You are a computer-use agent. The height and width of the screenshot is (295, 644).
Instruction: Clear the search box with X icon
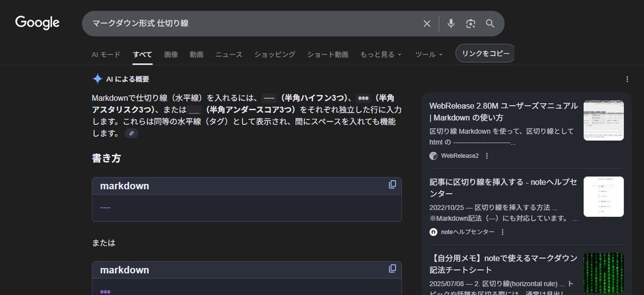click(427, 24)
